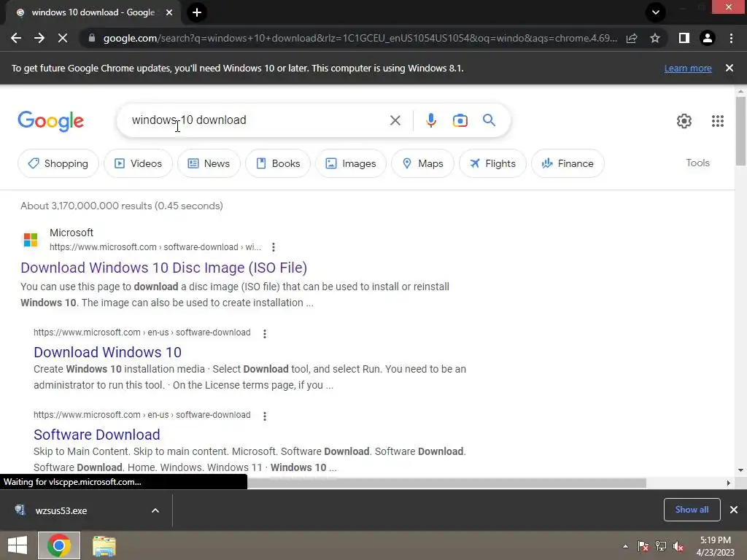The image size is (747, 560).
Task: Open Google quick settings gear
Action: point(684,121)
